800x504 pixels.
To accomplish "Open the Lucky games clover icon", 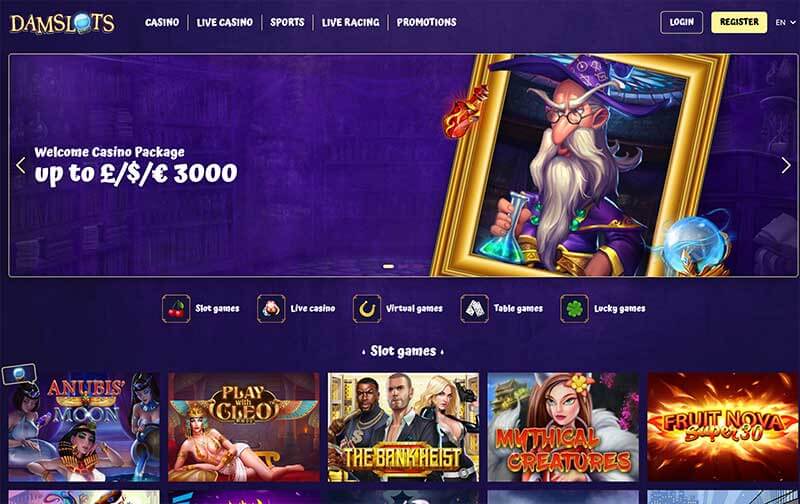I will tap(574, 309).
